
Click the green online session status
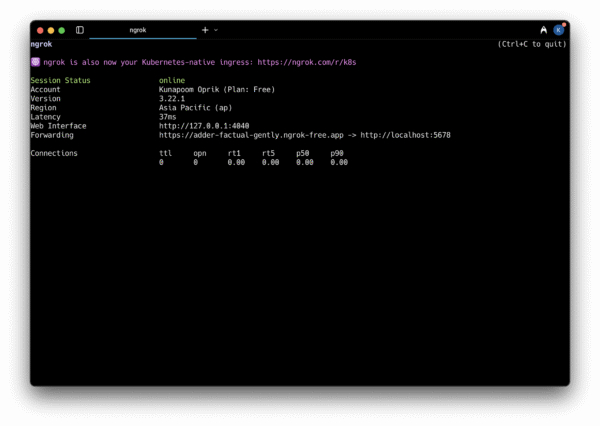pos(172,80)
